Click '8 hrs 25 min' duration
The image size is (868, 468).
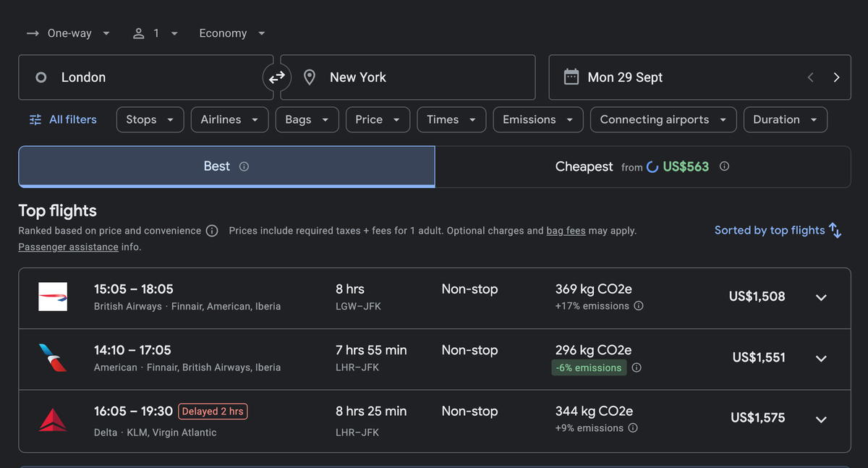371,411
